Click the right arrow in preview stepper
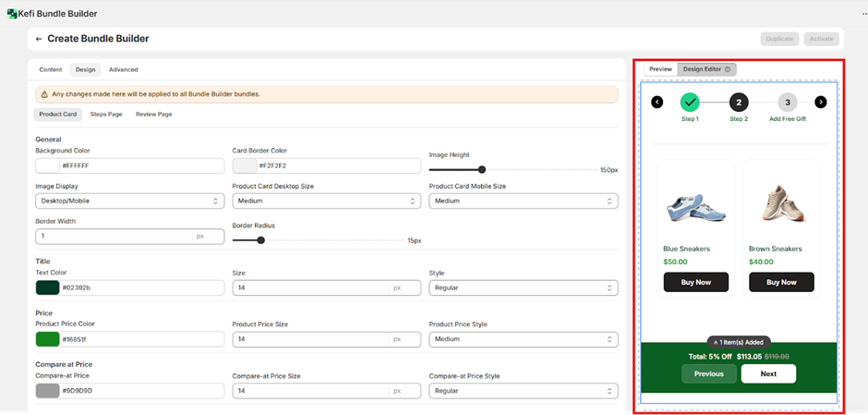This screenshot has height=415, width=868. [821, 102]
